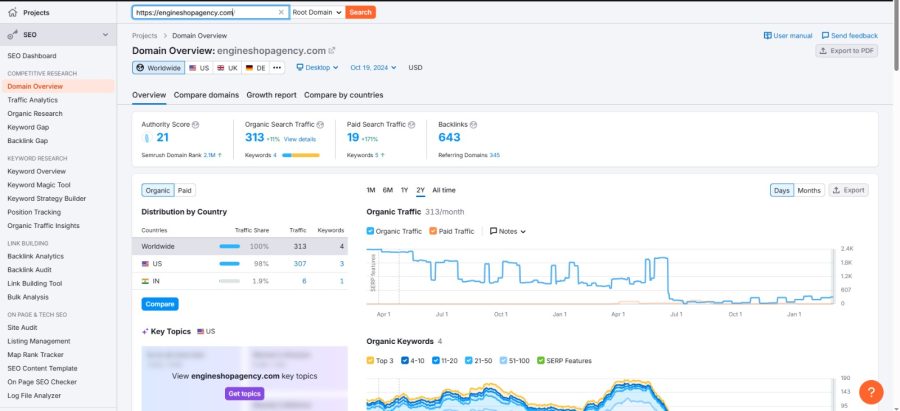The image size is (900, 411).
Task: Select 1Y time range
Action: [405, 190]
